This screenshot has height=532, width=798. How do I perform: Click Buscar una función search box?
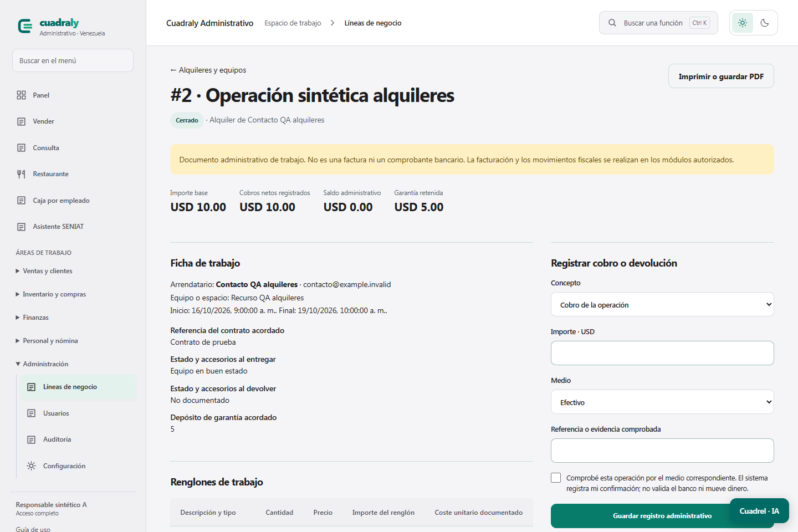(x=658, y=23)
